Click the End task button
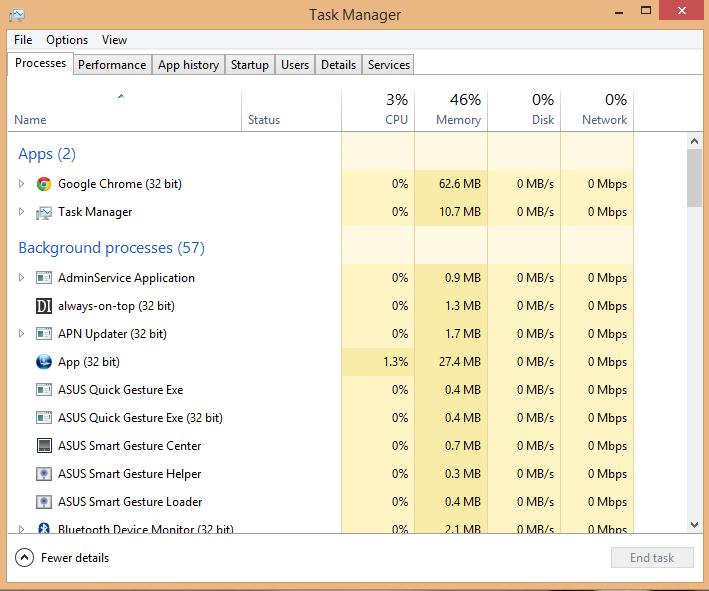The width and height of the screenshot is (709, 591). click(652, 558)
